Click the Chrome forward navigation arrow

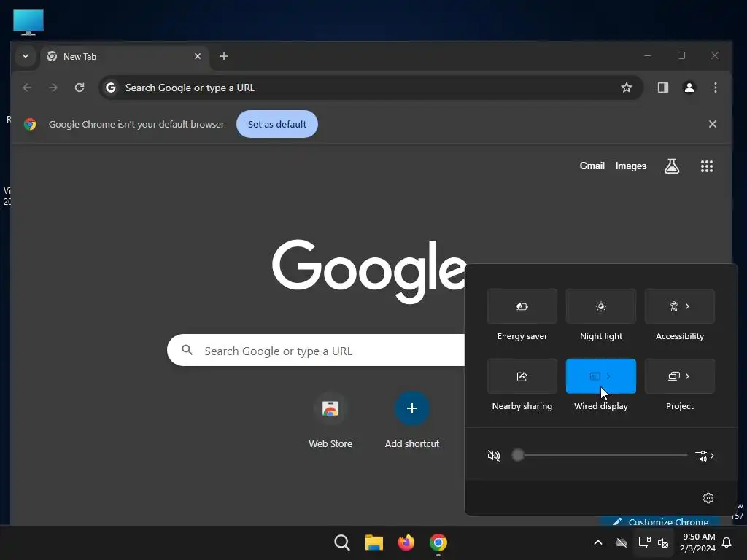click(53, 87)
